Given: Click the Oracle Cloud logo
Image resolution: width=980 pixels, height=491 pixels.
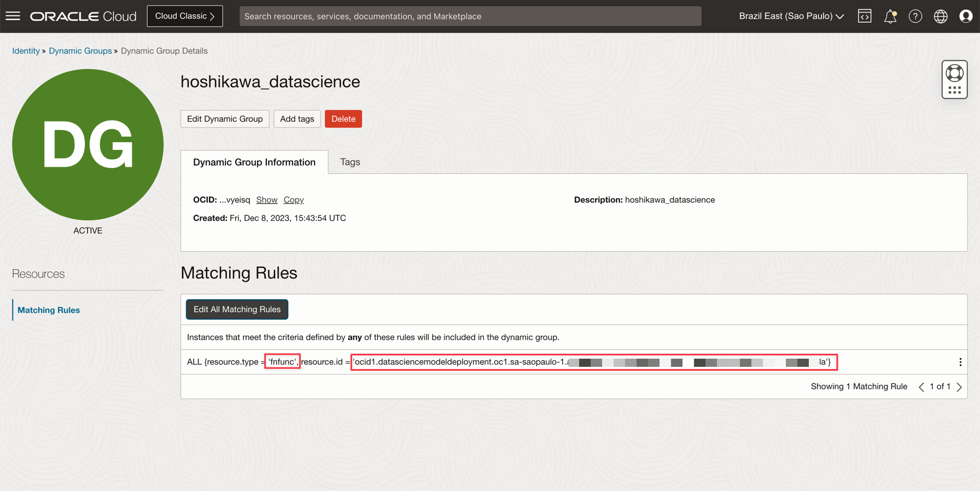Looking at the screenshot, I should click(x=83, y=16).
